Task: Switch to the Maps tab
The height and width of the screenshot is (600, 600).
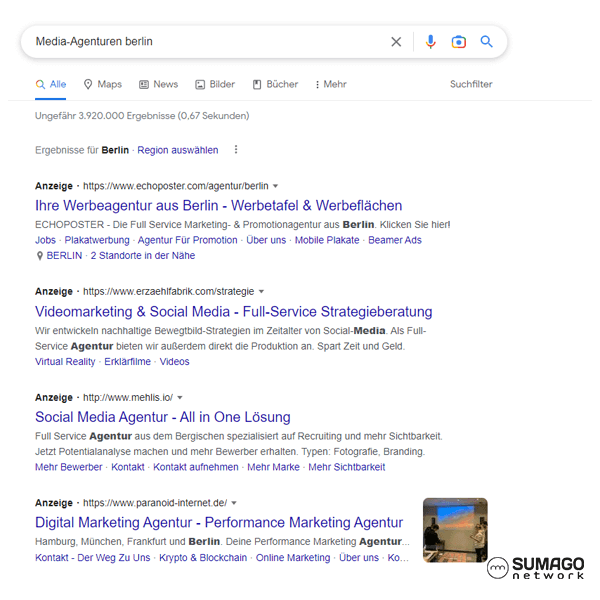Action: click(103, 84)
